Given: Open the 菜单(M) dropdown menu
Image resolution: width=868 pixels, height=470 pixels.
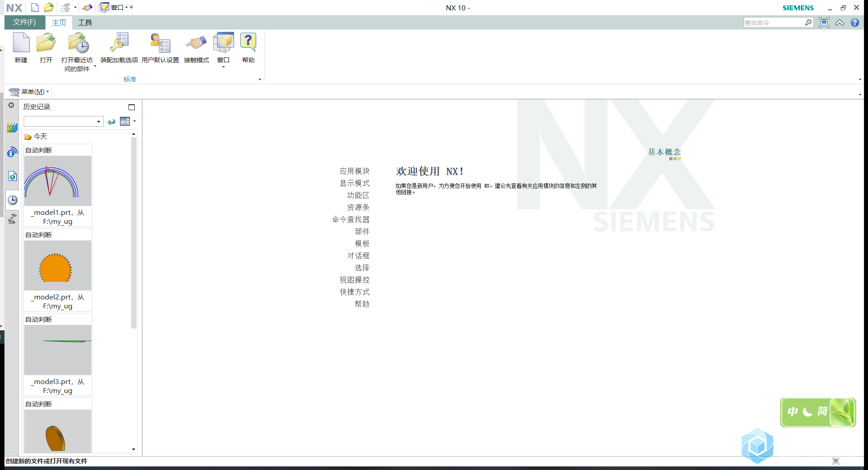Looking at the screenshot, I should pos(29,92).
